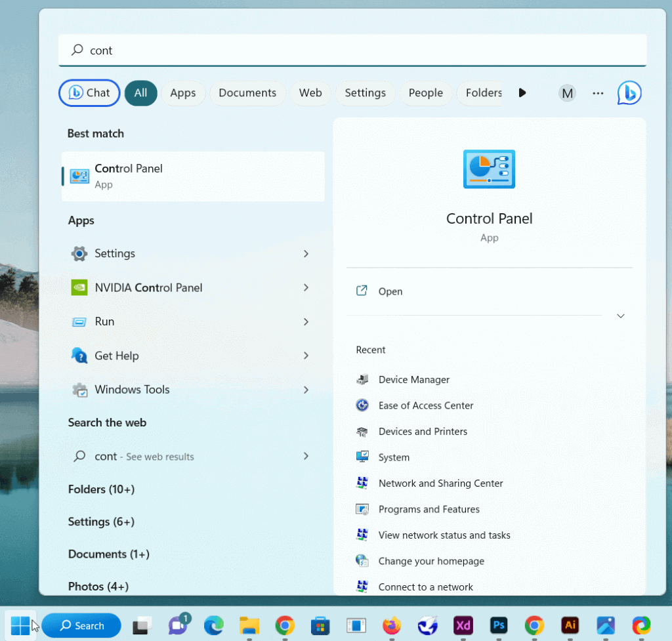Select the Settings app result
The width and height of the screenshot is (672, 641).
click(x=193, y=254)
